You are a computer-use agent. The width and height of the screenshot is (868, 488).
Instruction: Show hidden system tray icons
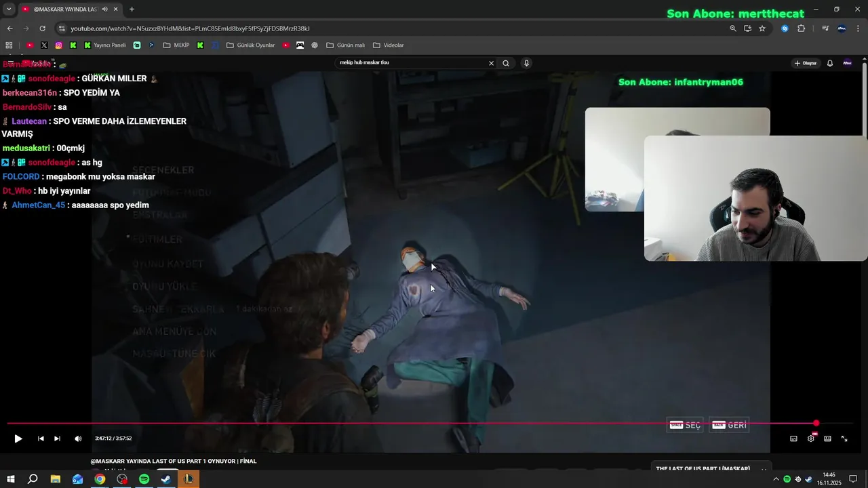pos(776,479)
